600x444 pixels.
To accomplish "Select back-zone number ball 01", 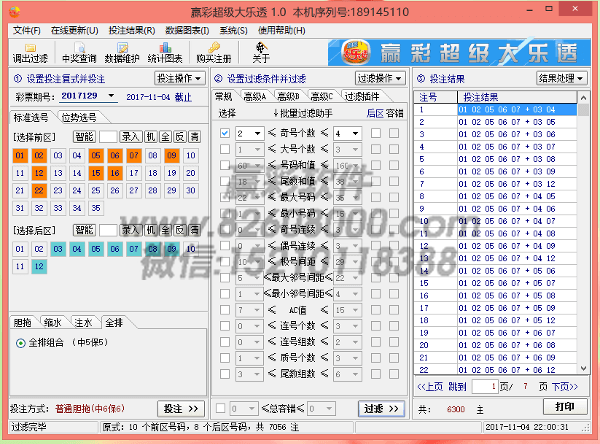I will 20,249.
